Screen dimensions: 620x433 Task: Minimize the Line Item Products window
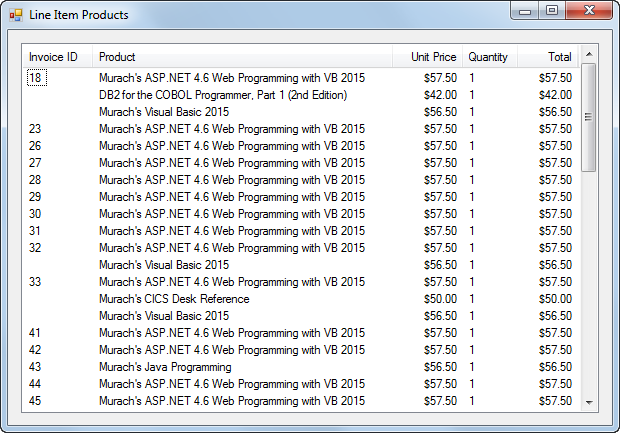(525, 10)
